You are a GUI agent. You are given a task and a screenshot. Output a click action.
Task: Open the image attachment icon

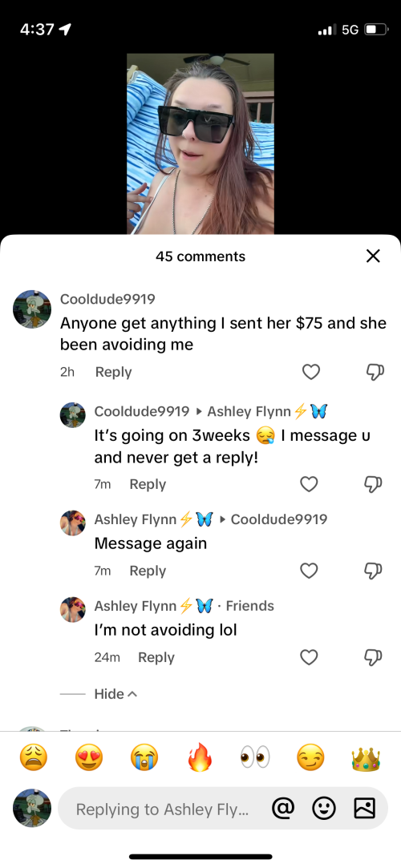[364, 809]
